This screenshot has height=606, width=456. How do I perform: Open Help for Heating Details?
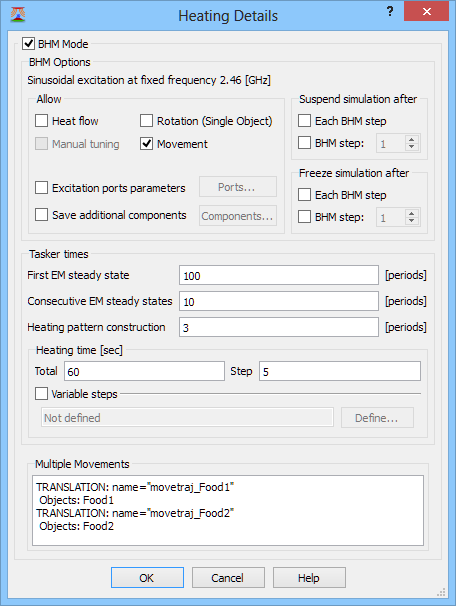[309, 578]
